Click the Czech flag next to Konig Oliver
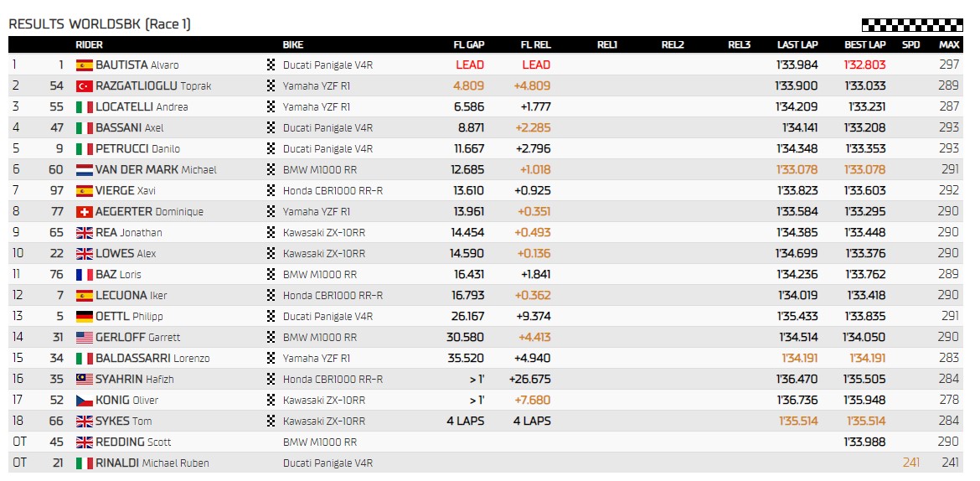 pos(84,400)
